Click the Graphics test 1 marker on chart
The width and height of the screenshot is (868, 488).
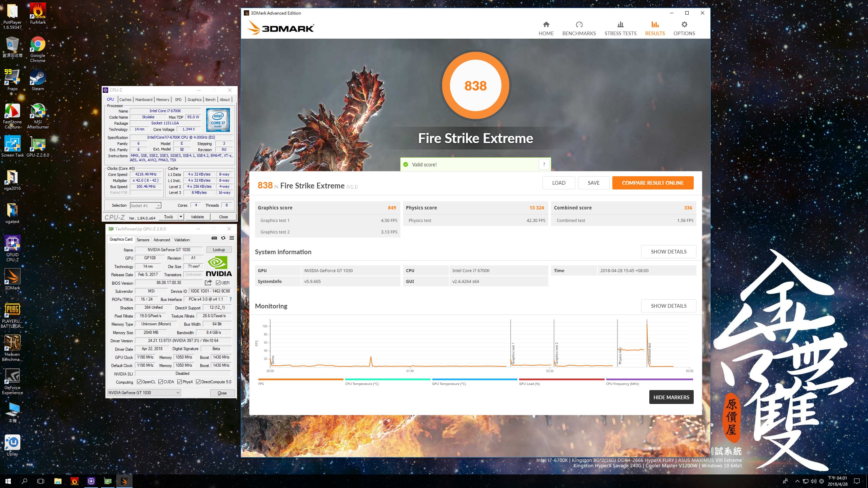coord(513,353)
